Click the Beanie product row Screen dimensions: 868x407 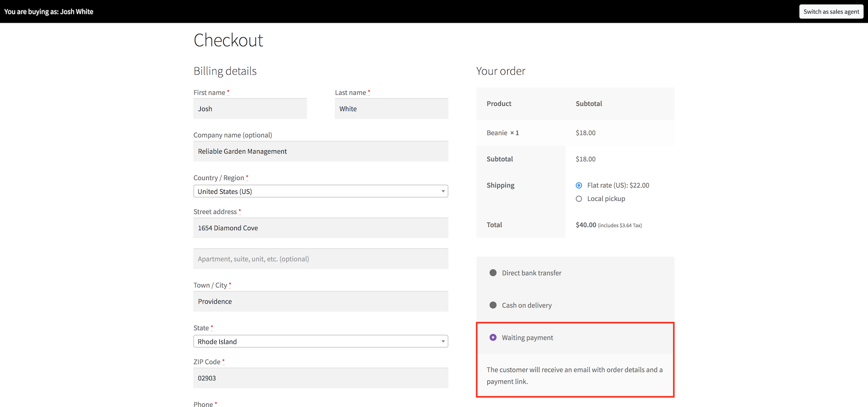pyautogui.click(x=502, y=133)
